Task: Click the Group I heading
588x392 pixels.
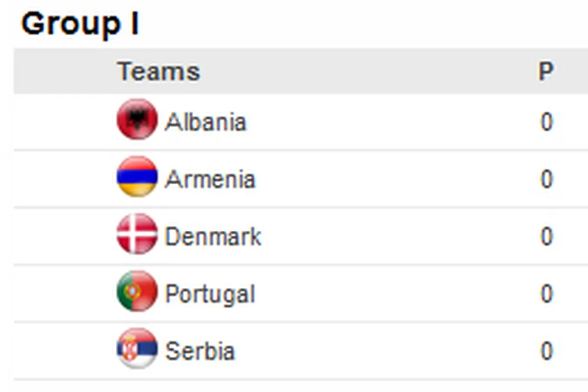Action: (x=80, y=25)
